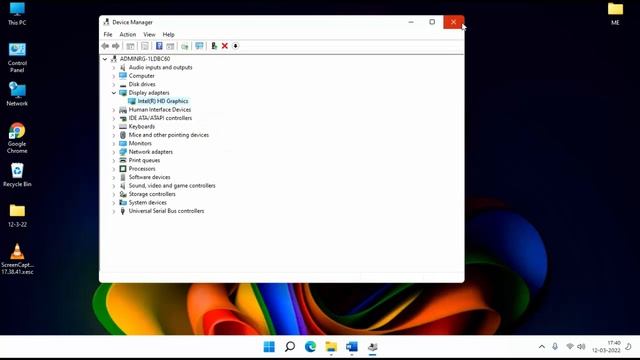The height and width of the screenshot is (360, 640).
Task: Open This PC desktop icon
Action: (17, 14)
